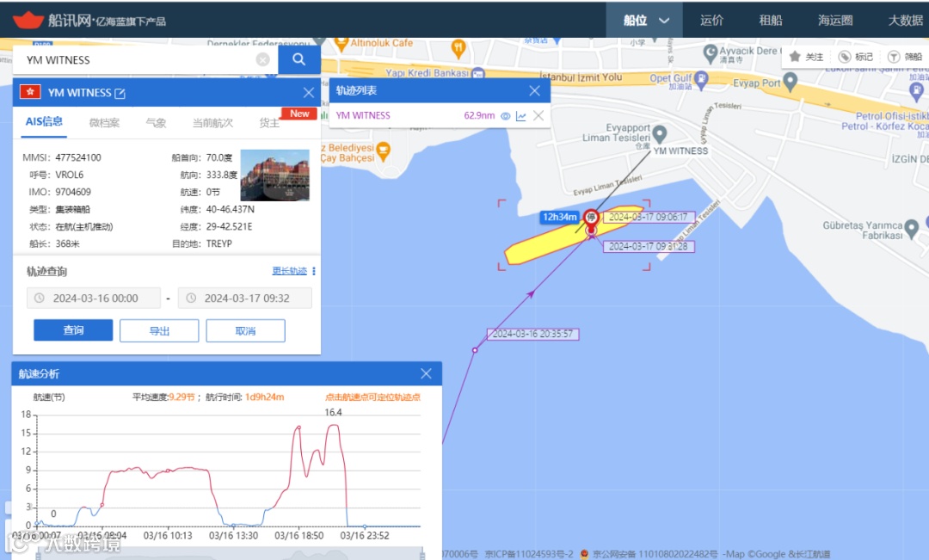Click Gübretaş Yarımca Fabrikası map pin

[912, 228]
